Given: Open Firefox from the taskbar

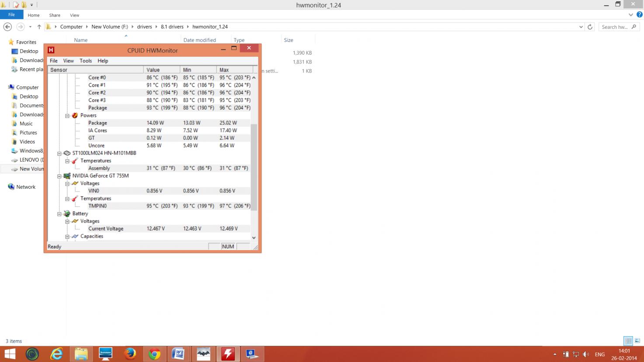Looking at the screenshot, I should click(x=130, y=354).
